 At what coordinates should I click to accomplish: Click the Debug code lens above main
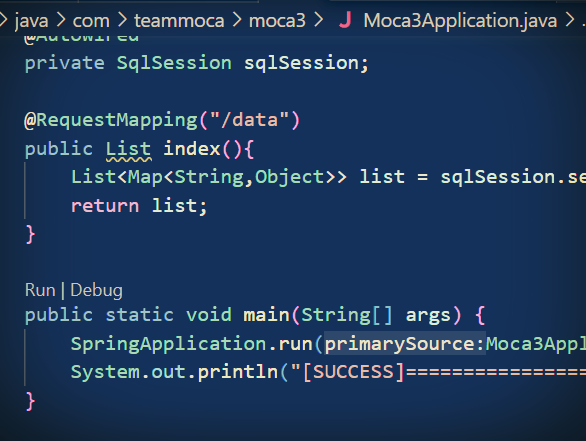(x=96, y=290)
